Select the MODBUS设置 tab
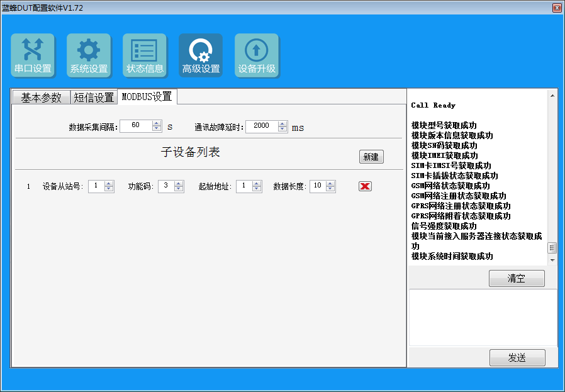The height and width of the screenshot is (392, 565). [x=147, y=96]
